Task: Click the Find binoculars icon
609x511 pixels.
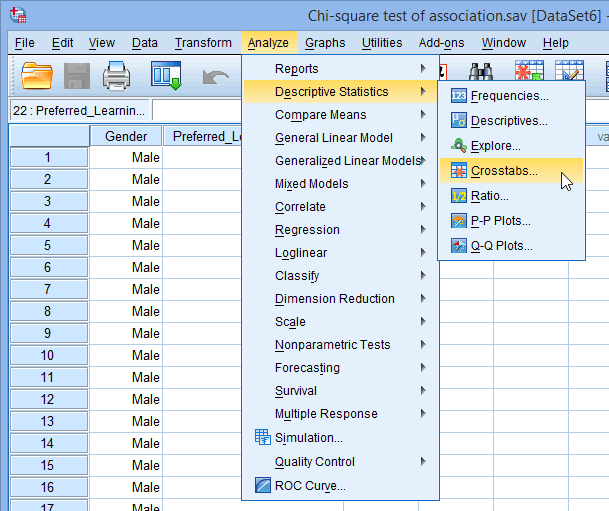Action: click(481, 71)
